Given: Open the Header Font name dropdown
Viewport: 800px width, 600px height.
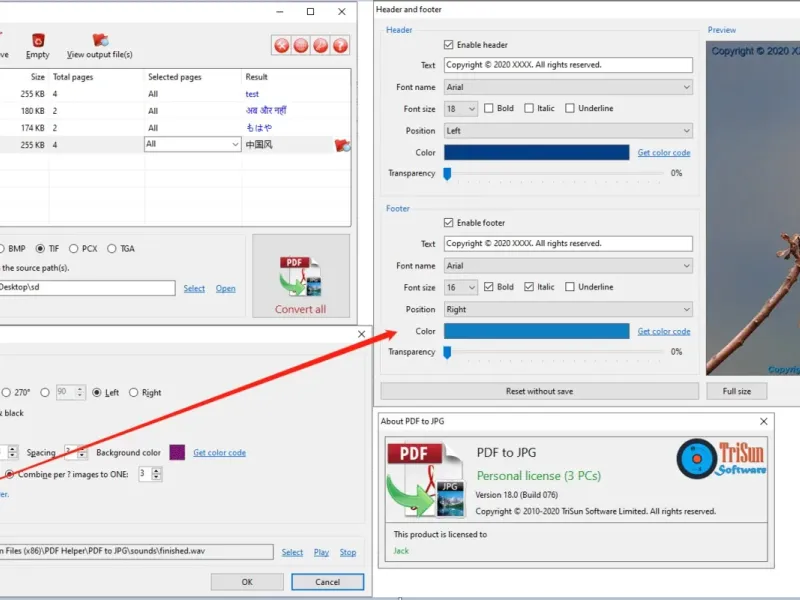Looking at the screenshot, I should pos(568,87).
